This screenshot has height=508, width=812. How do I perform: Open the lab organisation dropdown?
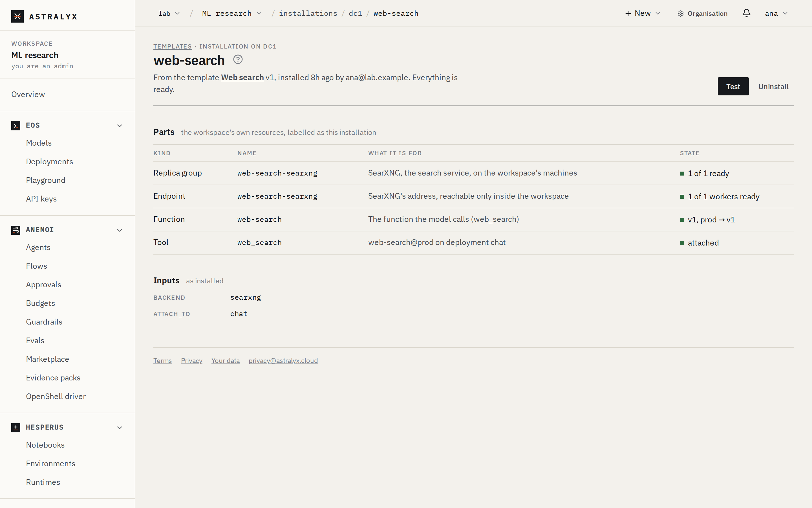169,14
